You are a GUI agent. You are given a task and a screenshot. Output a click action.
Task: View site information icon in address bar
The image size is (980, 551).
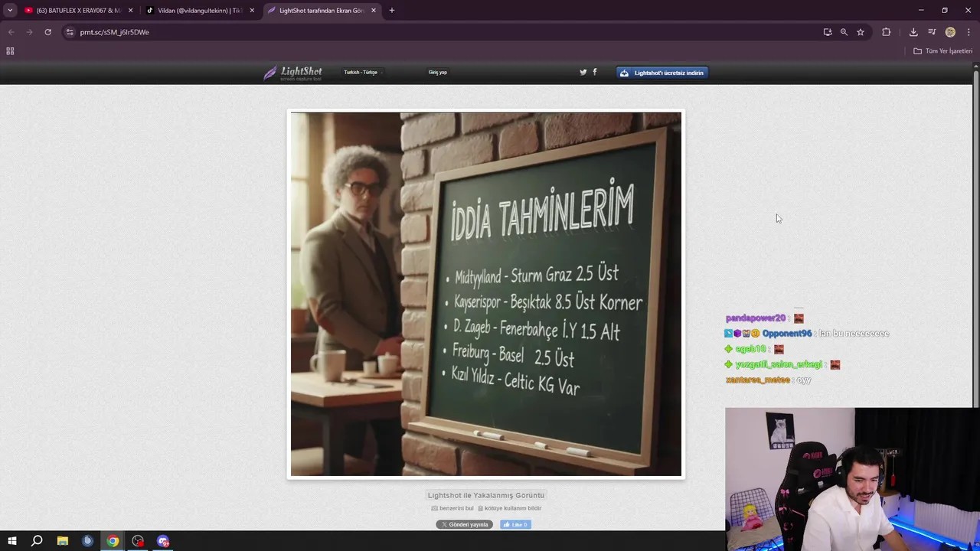pyautogui.click(x=70, y=32)
